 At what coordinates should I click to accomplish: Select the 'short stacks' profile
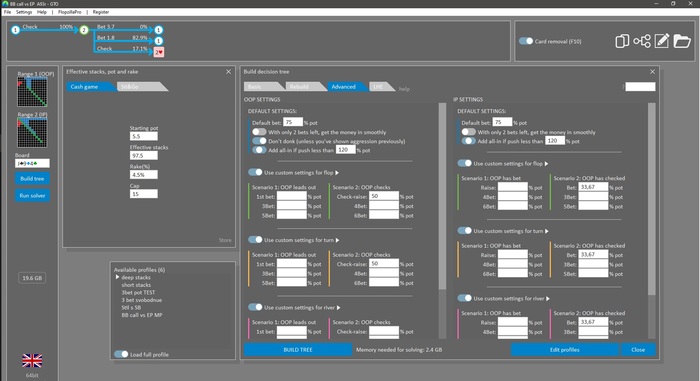136,285
